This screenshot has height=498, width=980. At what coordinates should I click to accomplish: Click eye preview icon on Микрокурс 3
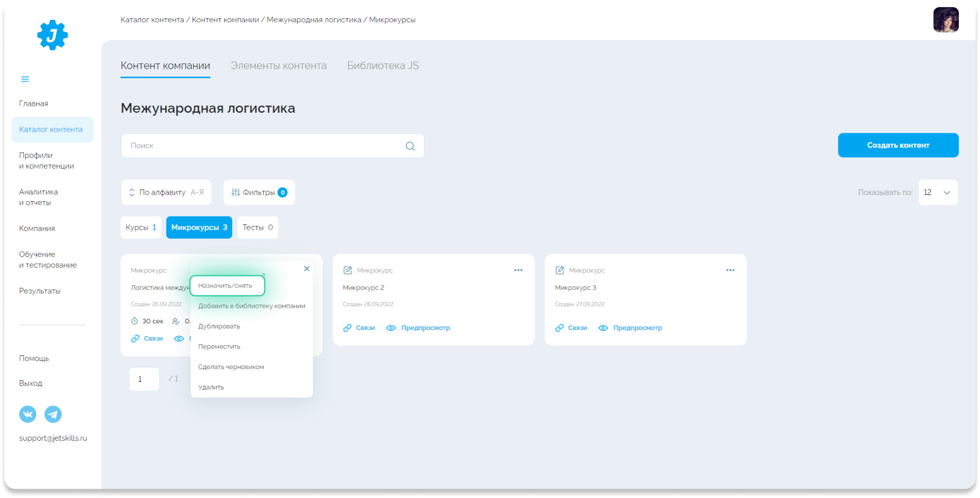coord(603,328)
